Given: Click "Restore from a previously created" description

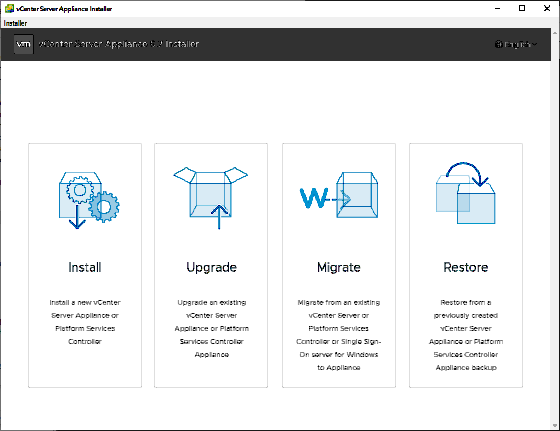Looking at the screenshot, I should 466,335.
